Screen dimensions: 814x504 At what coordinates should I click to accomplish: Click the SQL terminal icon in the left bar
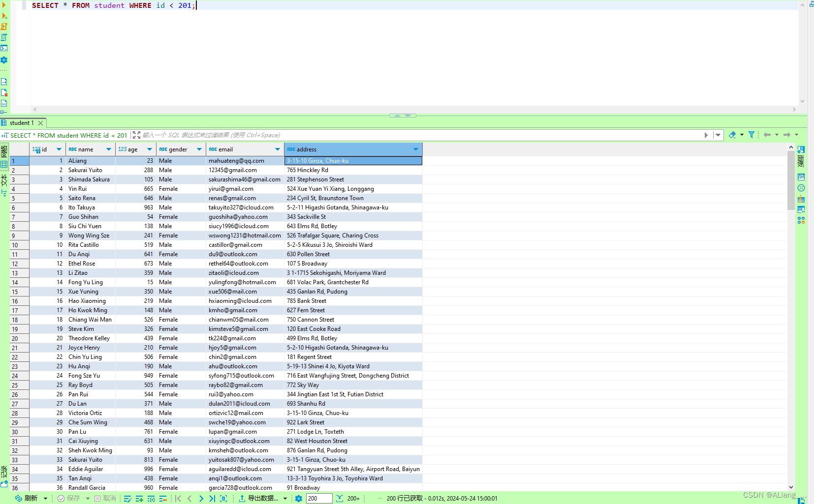pyautogui.click(x=4, y=48)
